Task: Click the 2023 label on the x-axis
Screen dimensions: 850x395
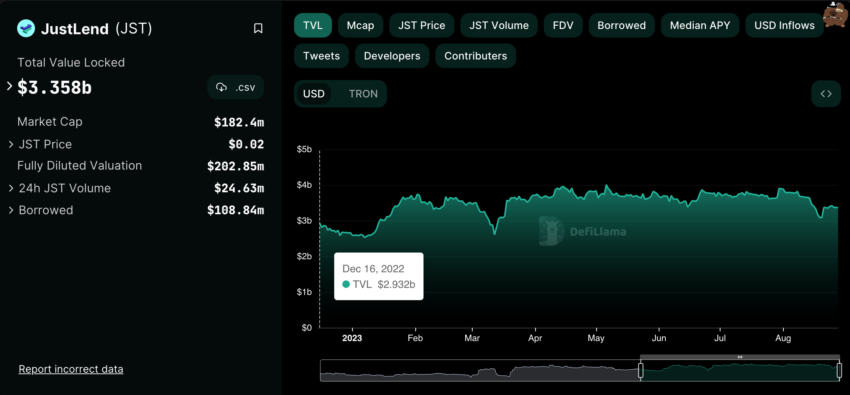Action: tap(352, 338)
